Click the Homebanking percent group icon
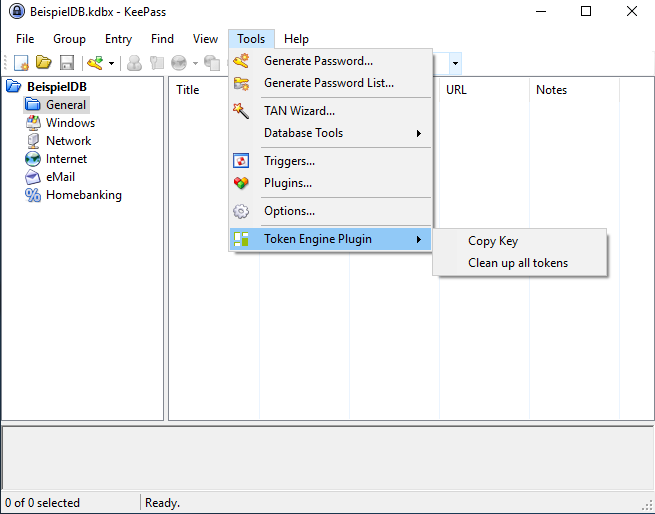 tap(33, 195)
